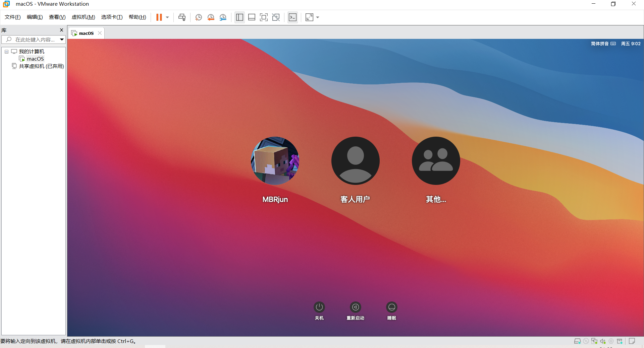Open the 编辑(E) menu
644x348 pixels.
coord(35,17)
